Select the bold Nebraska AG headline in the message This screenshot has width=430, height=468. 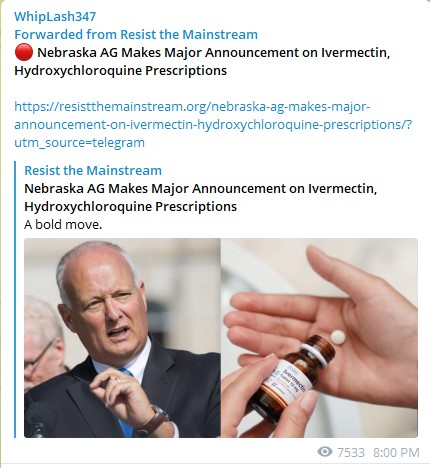pos(202,61)
